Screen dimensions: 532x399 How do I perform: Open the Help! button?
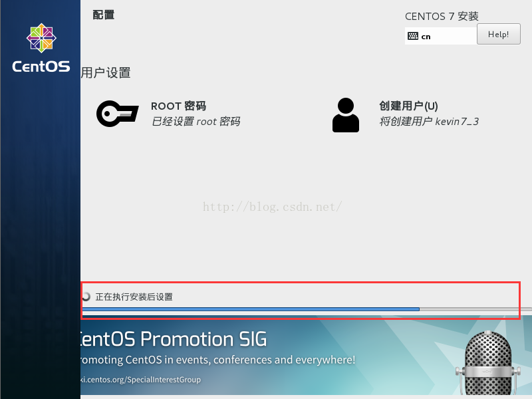(498, 34)
